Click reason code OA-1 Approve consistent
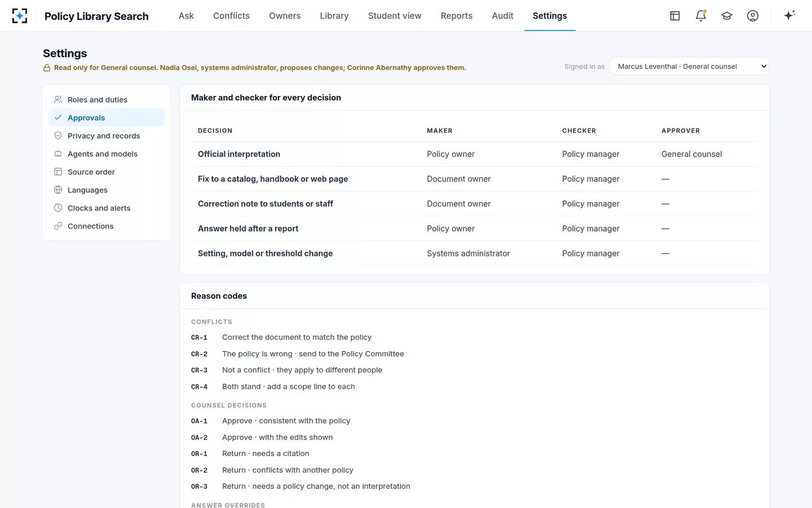 coord(271,421)
